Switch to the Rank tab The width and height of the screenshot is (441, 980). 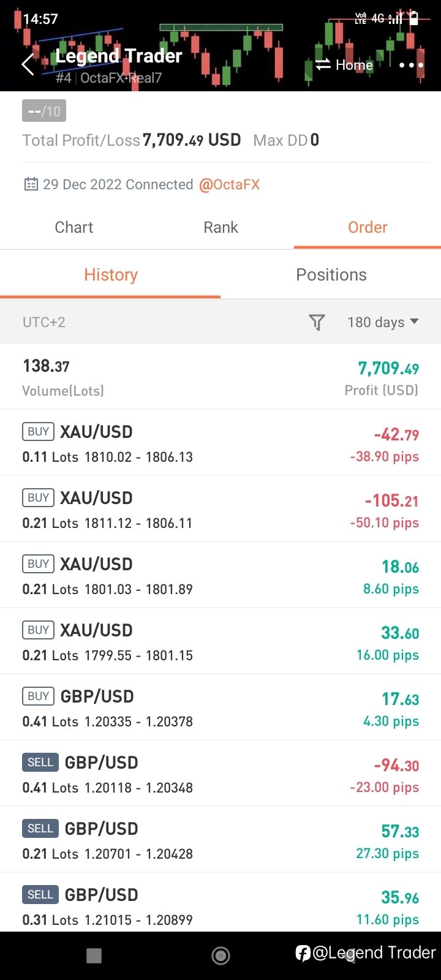pos(221,227)
